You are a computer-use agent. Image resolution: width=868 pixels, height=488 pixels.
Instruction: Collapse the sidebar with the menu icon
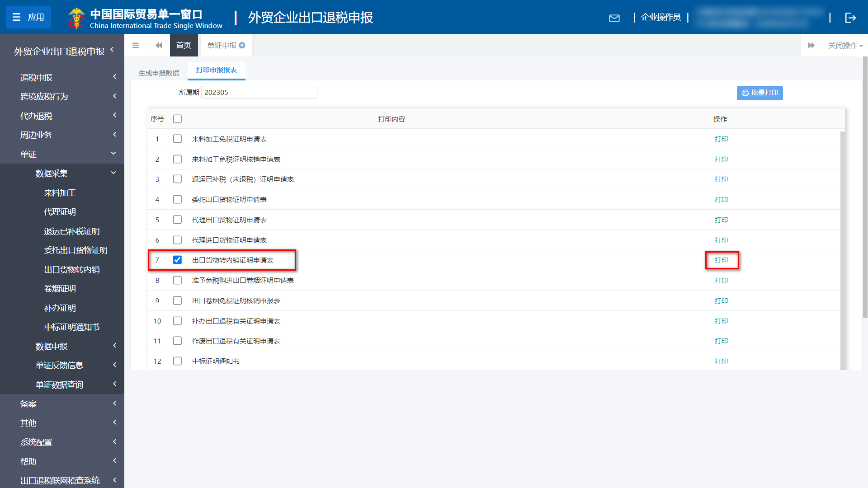(135, 45)
